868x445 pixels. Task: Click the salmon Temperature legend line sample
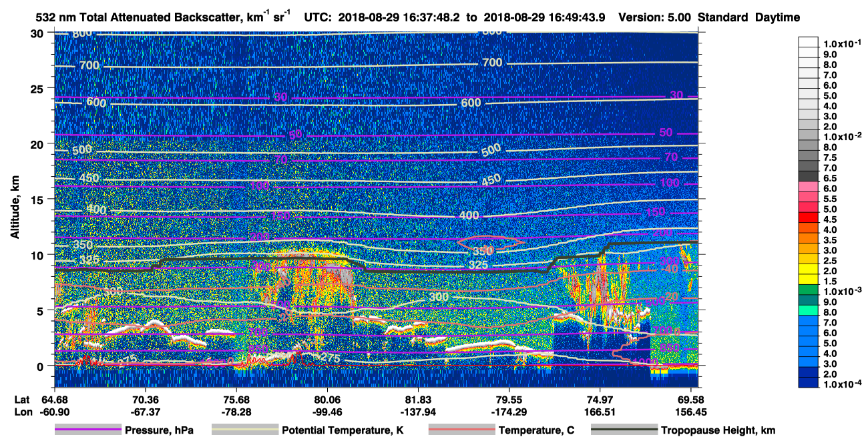[461, 430]
